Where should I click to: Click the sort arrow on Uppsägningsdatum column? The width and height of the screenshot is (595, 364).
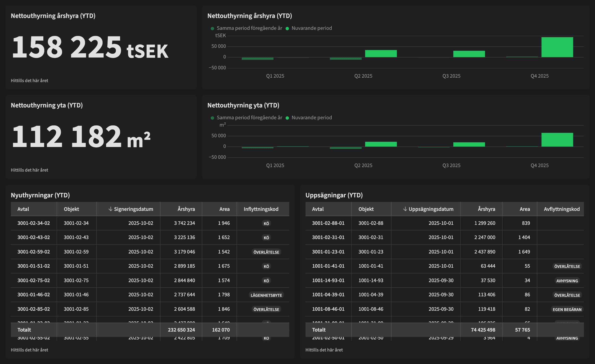[406, 209]
